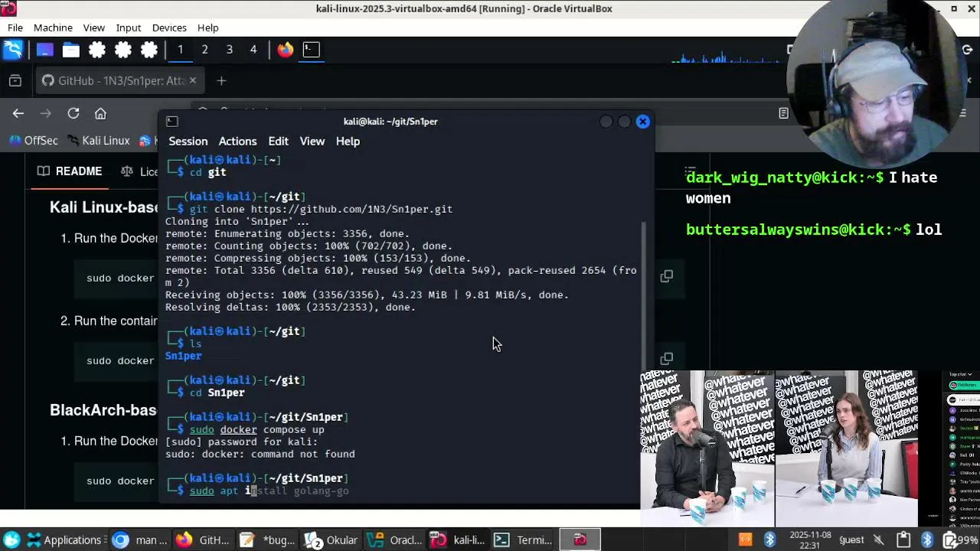Open the clipboard manager tray icon
The height and width of the screenshot is (551, 980).
pos(903,540)
